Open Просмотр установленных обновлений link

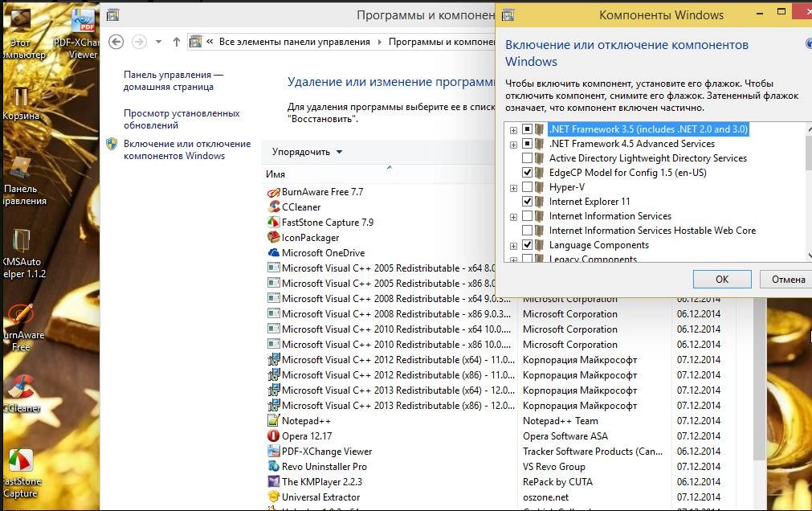tap(182, 119)
